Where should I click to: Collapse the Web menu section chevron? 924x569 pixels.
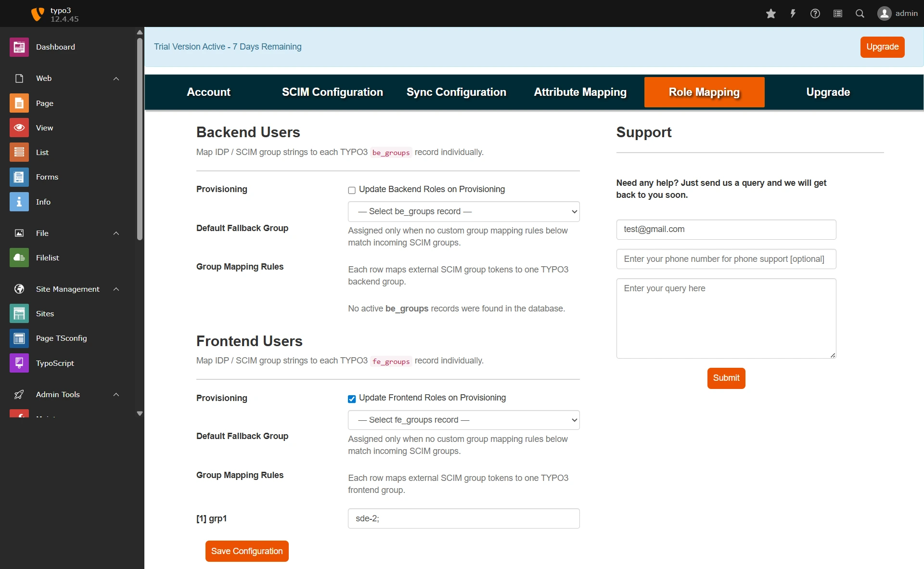[116, 78]
